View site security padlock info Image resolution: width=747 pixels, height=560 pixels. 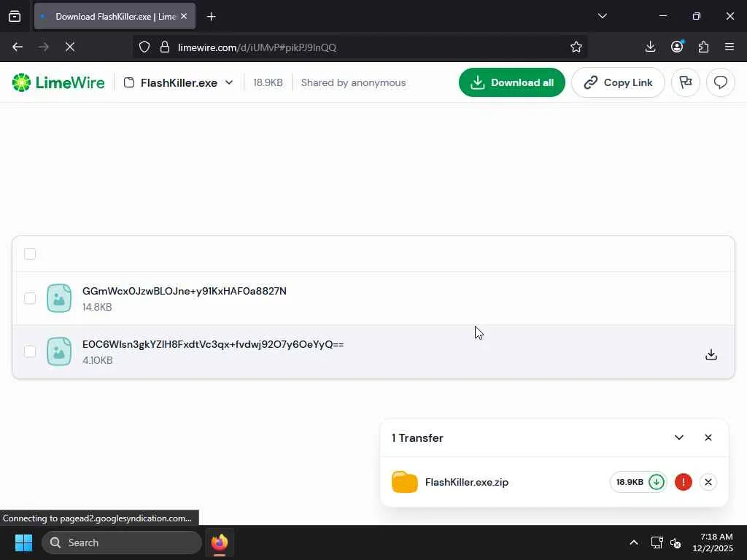165,47
